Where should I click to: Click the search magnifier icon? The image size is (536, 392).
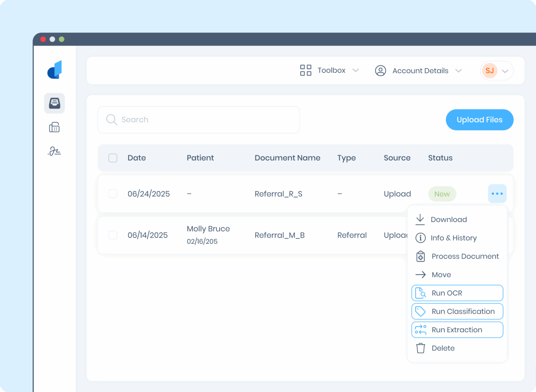pyautogui.click(x=111, y=120)
